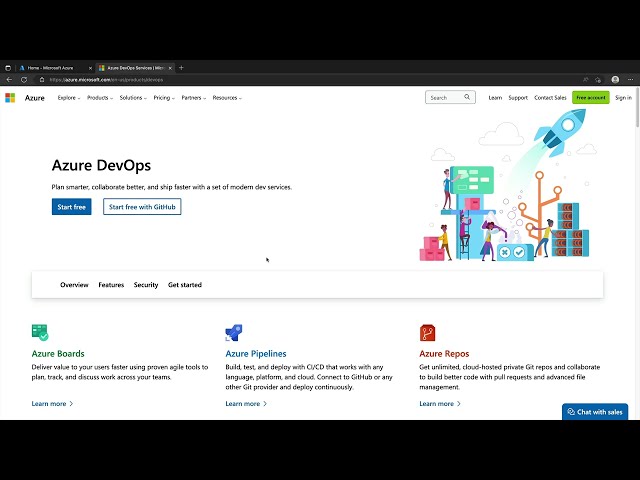Open the Contact Sales link

point(550,98)
